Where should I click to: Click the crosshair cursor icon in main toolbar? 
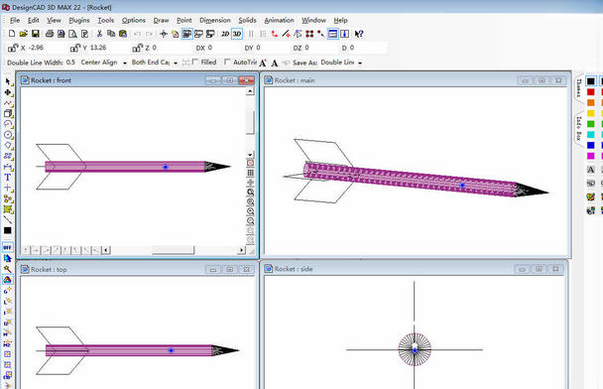163,34
